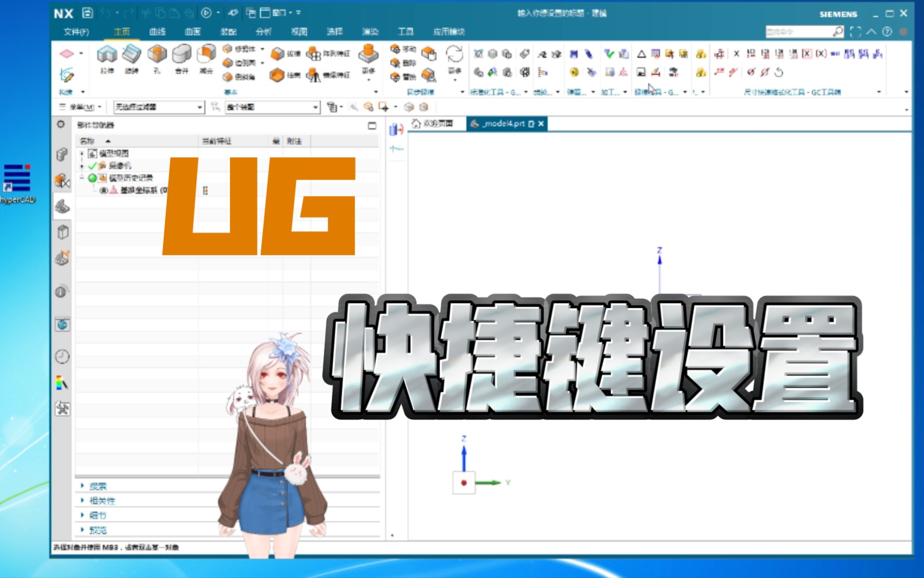Collapse the 模型历史记录 tree node
Image resolution: width=924 pixels, height=578 pixels.
[x=82, y=178]
